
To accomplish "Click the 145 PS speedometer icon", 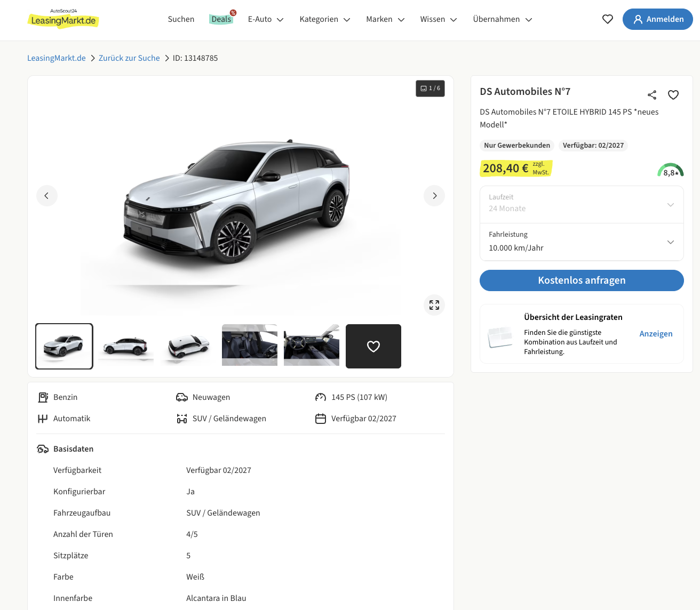I will point(321,397).
